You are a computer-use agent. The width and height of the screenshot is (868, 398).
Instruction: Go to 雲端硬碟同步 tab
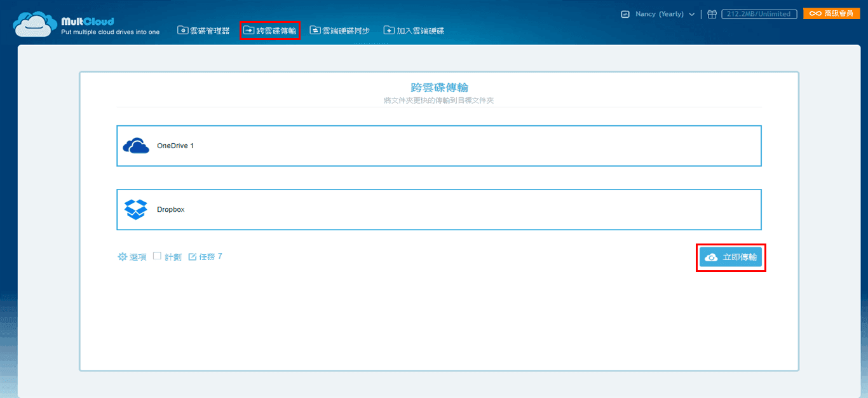coord(339,30)
